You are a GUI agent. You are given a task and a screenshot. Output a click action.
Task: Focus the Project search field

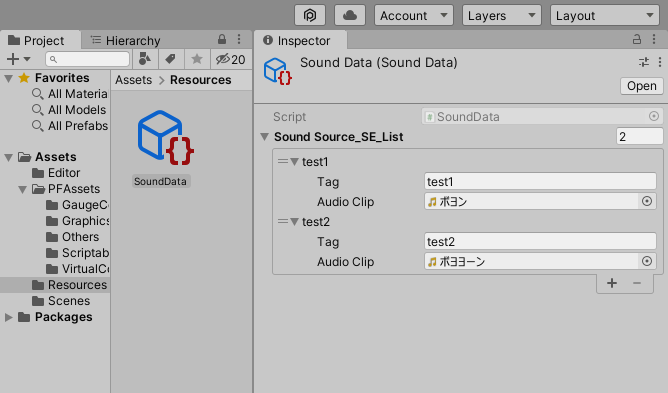pyautogui.click(x=87, y=59)
